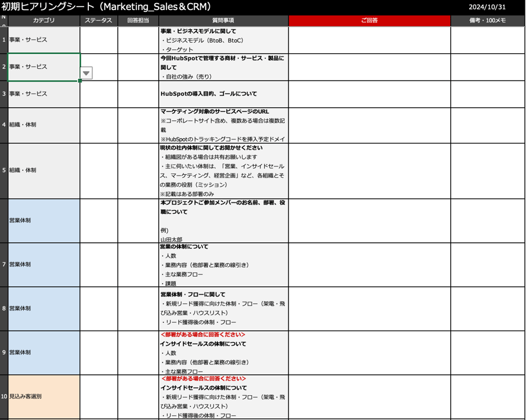The image size is (526, 420).
Task: Select the row number 5 header
Action: (x=4, y=171)
